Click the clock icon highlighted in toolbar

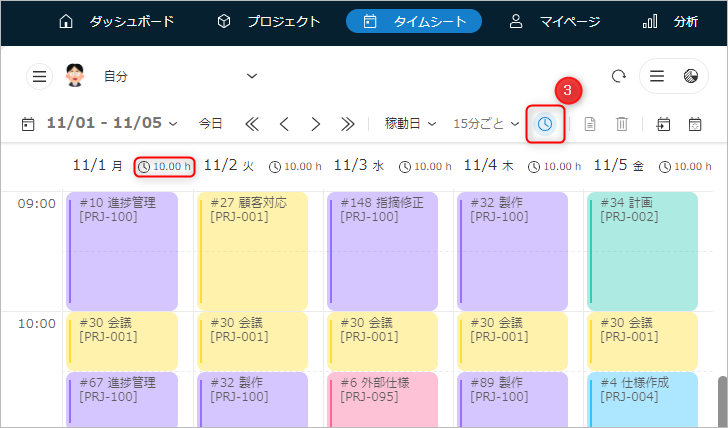[545, 123]
